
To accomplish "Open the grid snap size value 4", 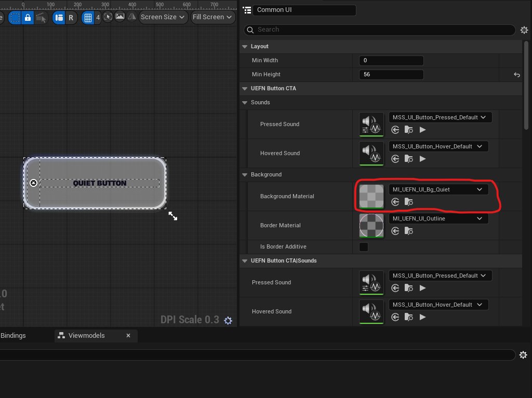I will (x=98, y=17).
